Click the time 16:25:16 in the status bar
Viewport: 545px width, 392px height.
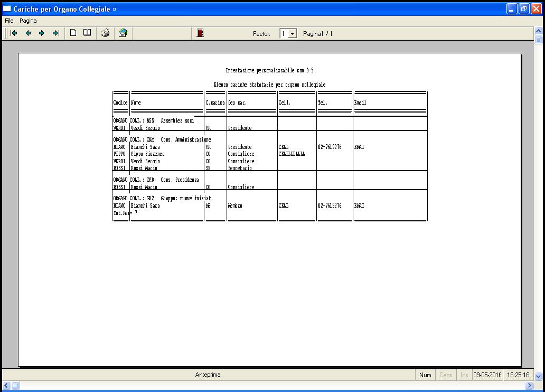coord(518,375)
